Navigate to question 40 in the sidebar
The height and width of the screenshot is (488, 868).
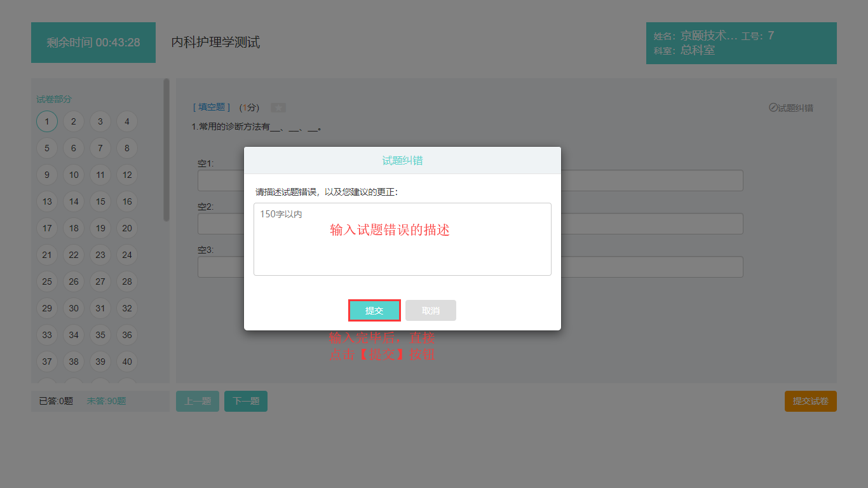(x=126, y=362)
